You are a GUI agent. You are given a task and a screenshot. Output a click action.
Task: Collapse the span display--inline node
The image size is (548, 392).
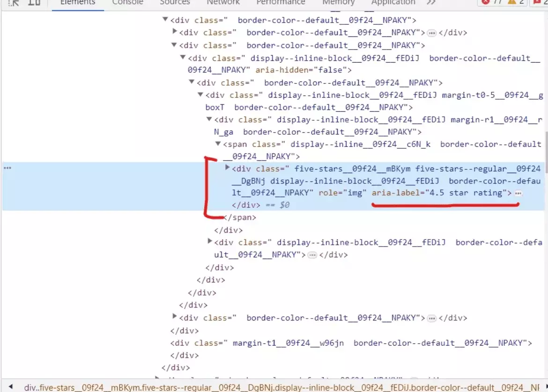point(218,144)
